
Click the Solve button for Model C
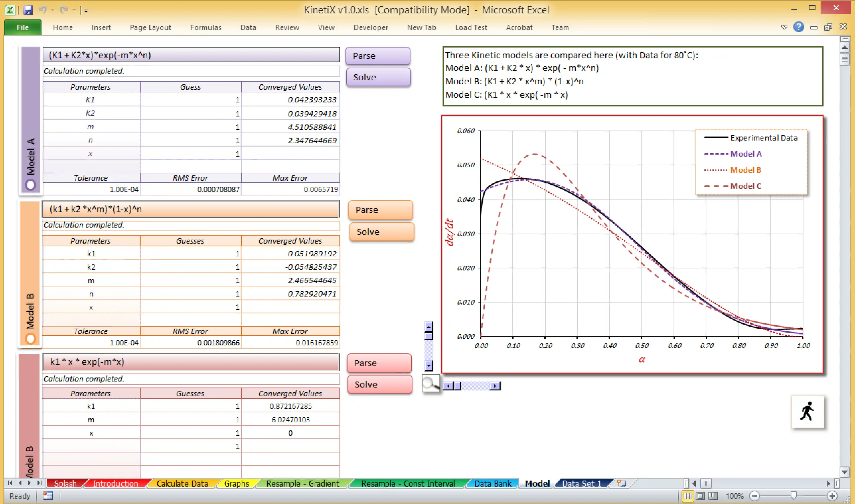click(x=379, y=384)
